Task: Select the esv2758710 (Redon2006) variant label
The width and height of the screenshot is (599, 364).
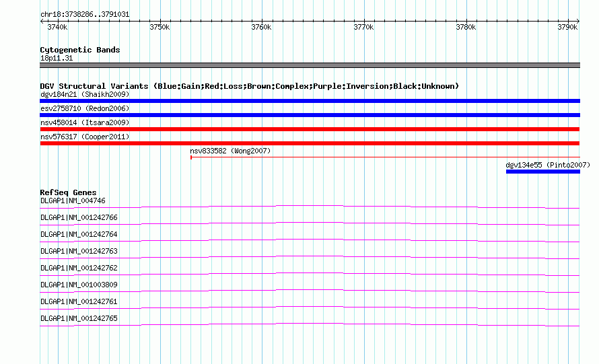Action: (85, 108)
